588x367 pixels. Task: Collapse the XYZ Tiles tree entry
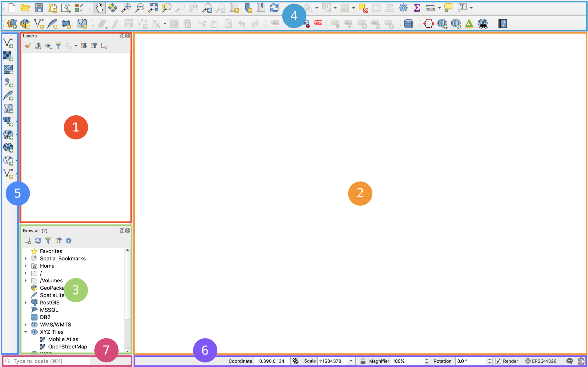26,332
